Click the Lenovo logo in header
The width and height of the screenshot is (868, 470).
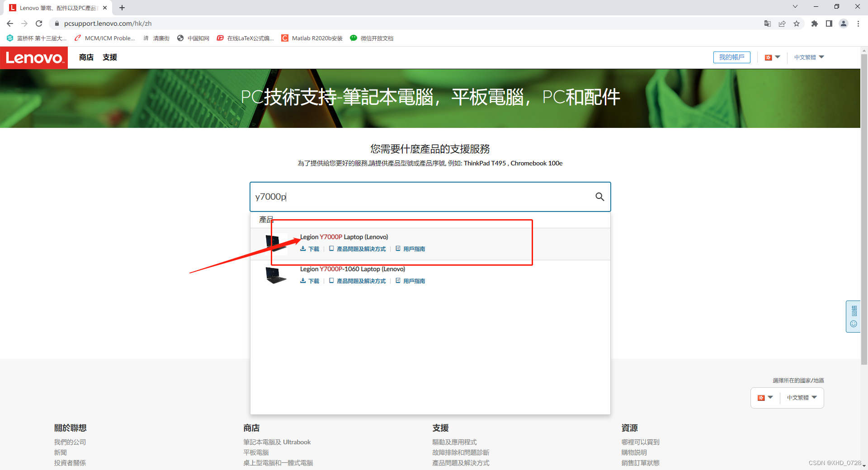pyautogui.click(x=34, y=58)
